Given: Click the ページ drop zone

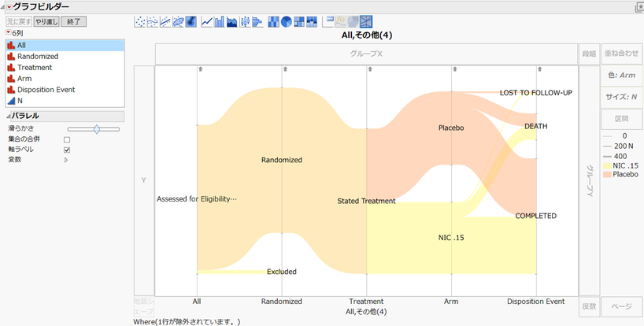Looking at the screenshot, I should tap(621, 306).
